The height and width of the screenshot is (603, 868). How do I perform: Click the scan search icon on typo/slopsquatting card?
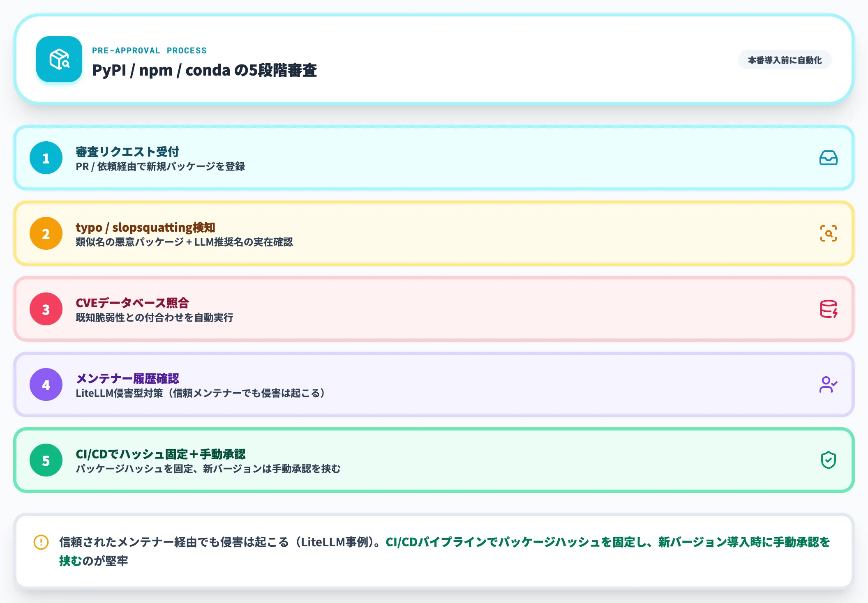tap(828, 233)
